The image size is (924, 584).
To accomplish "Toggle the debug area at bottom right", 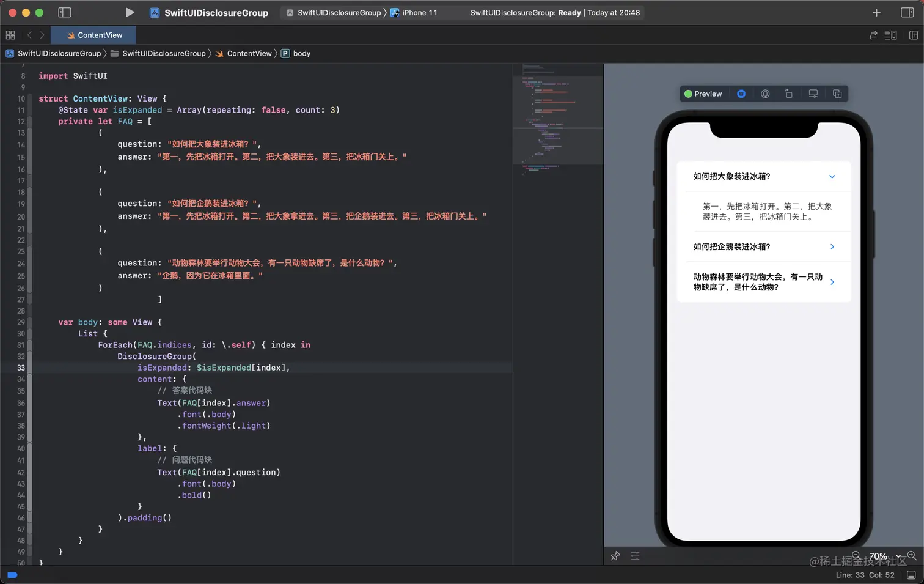I will 911,575.
